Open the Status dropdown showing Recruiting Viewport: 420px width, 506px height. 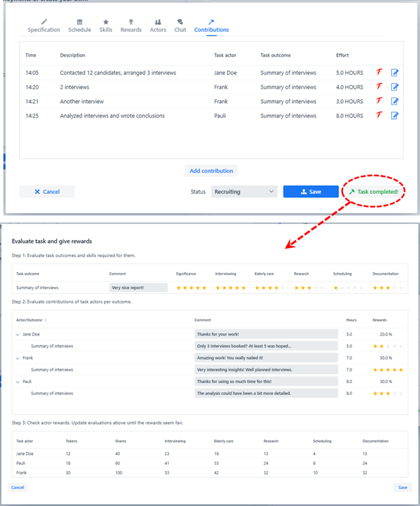pyautogui.click(x=244, y=192)
